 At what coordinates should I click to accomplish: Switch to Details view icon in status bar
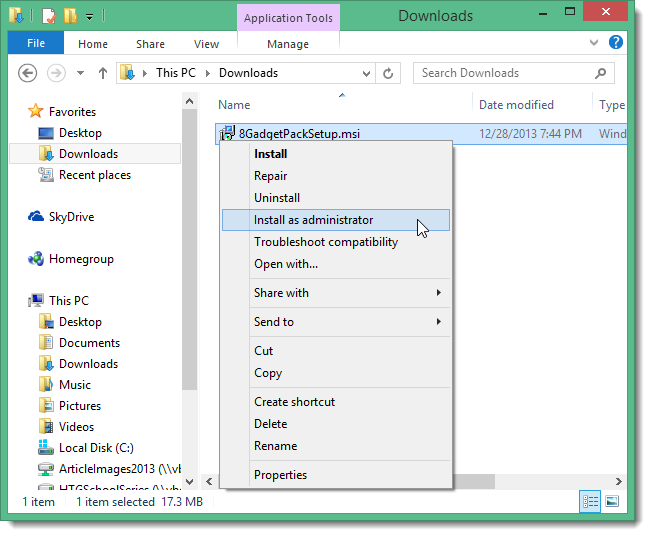click(590, 502)
